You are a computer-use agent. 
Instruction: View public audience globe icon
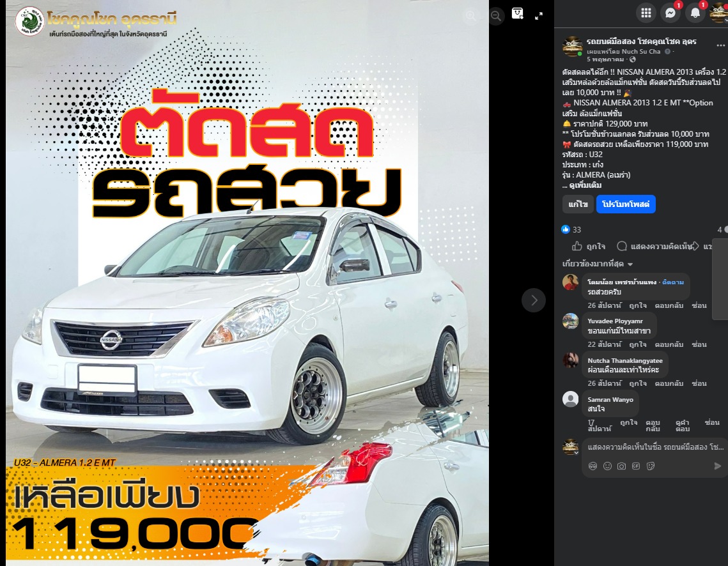[632, 59]
